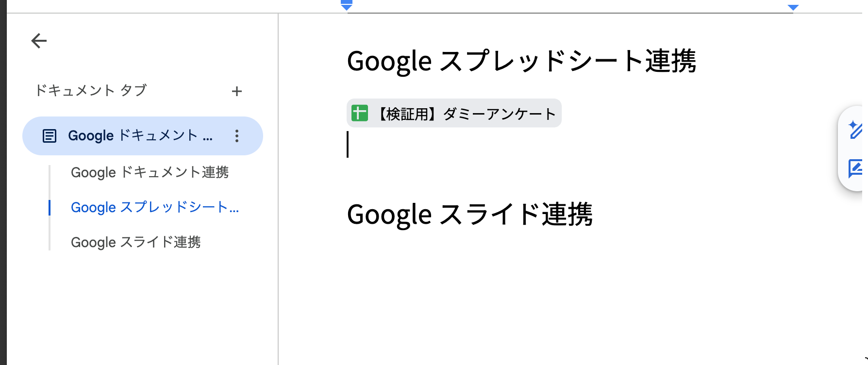868x365 pixels.
Task: Click the document icon on the Google ドキュメント tab
Action: pos(49,136)
